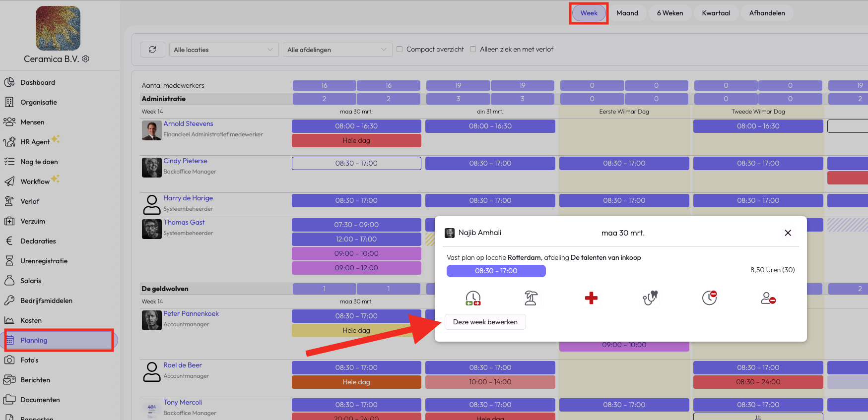Click the Peter Pannenkoek name link
This screenshot has width=868, height=420.
(191, 314)
